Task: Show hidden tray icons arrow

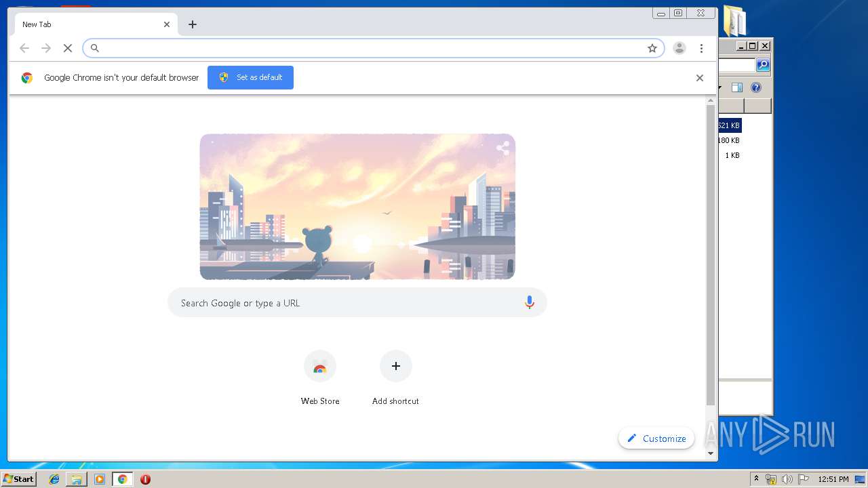Action: (x=756, y=479)
